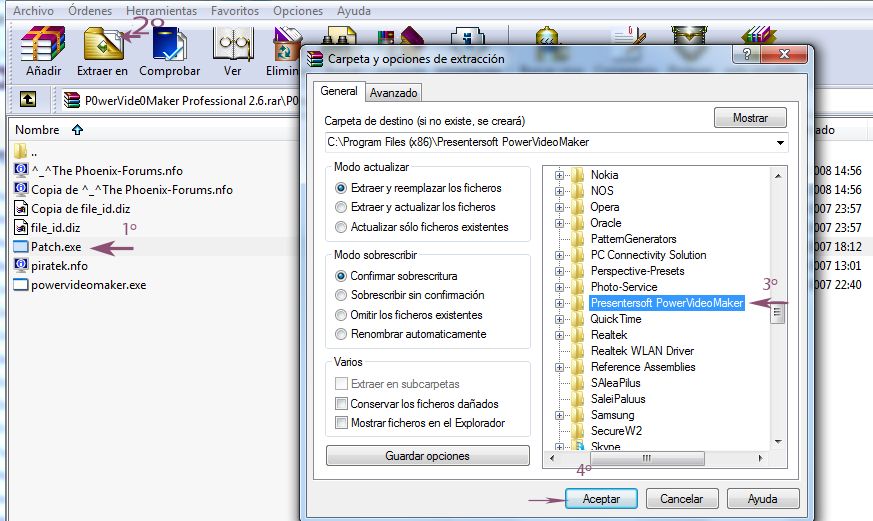Click the sort arrow next to the Nombre column
The width and height of the screenshot is (873, 521).
[x=77, y=130]
